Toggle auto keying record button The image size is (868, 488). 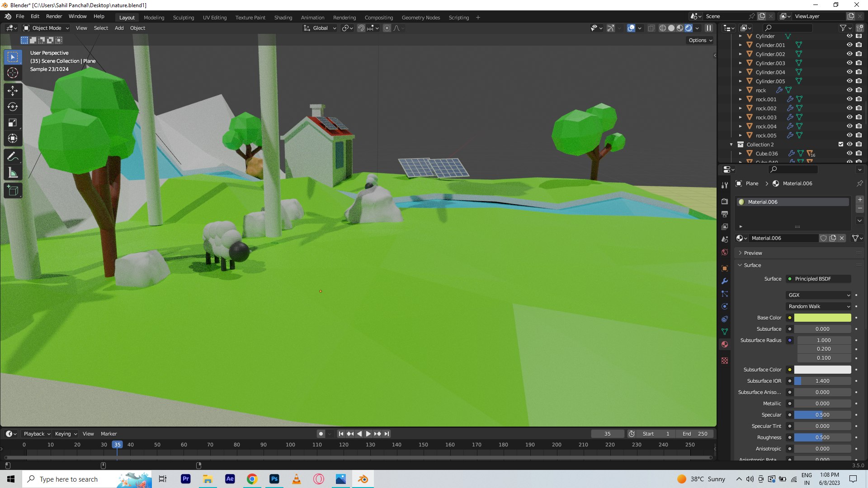[321, 434]
